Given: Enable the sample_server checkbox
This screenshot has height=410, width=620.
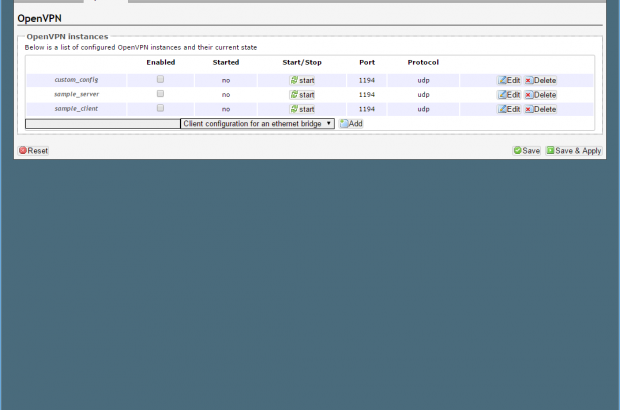Looking at the screenshot, I should [160, 94].
